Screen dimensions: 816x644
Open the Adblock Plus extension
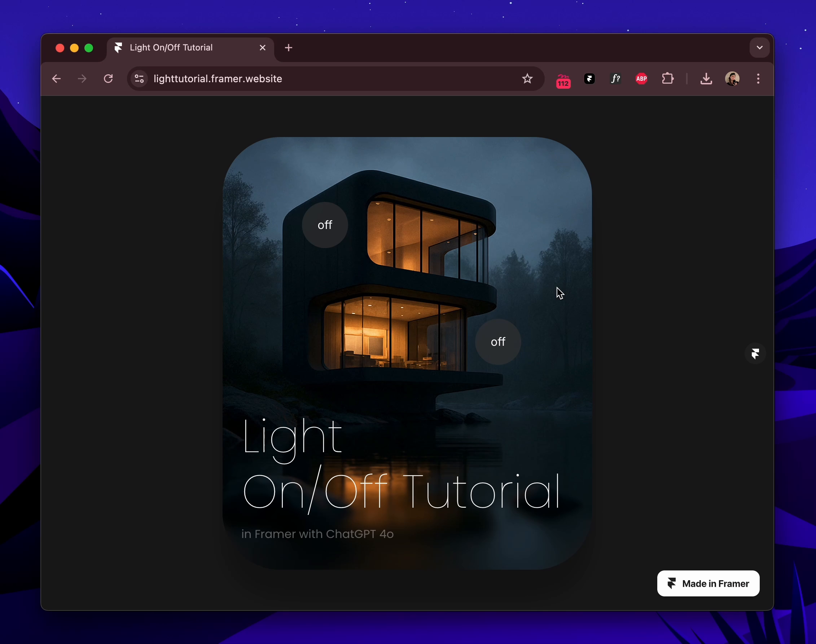pyautogui.click(x=641, y=78)
